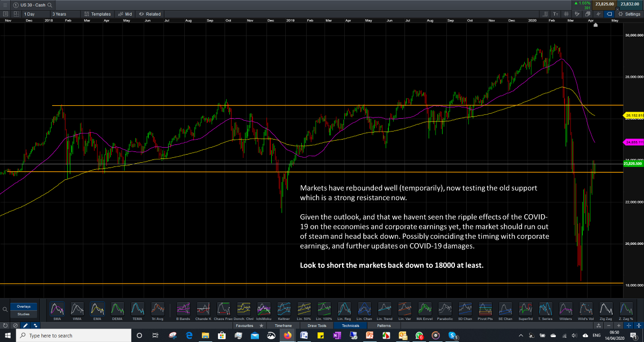Search for an instrument next to US 30 - Cash
Image resolution: width=644 pixels, height=342 pixels.
[x=50, y=5]
